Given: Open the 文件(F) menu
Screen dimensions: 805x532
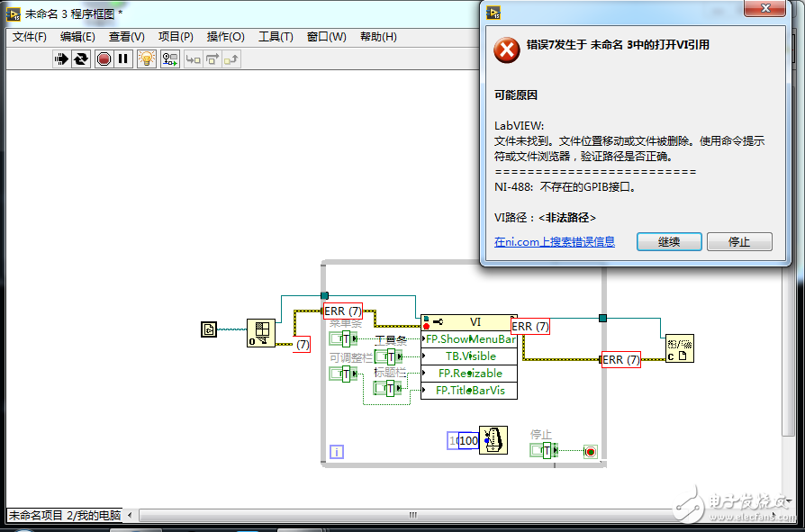Looking at the screenshot, I should coord(29,37).
